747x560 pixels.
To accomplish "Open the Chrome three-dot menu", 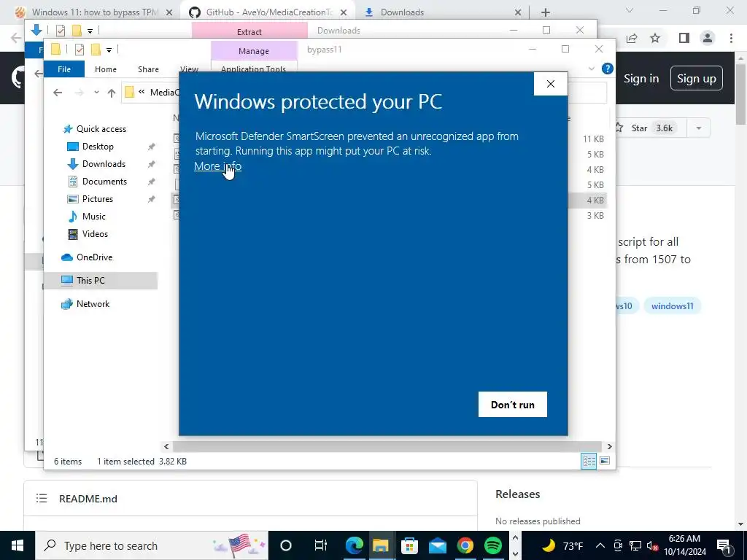I will coord(731,38).
